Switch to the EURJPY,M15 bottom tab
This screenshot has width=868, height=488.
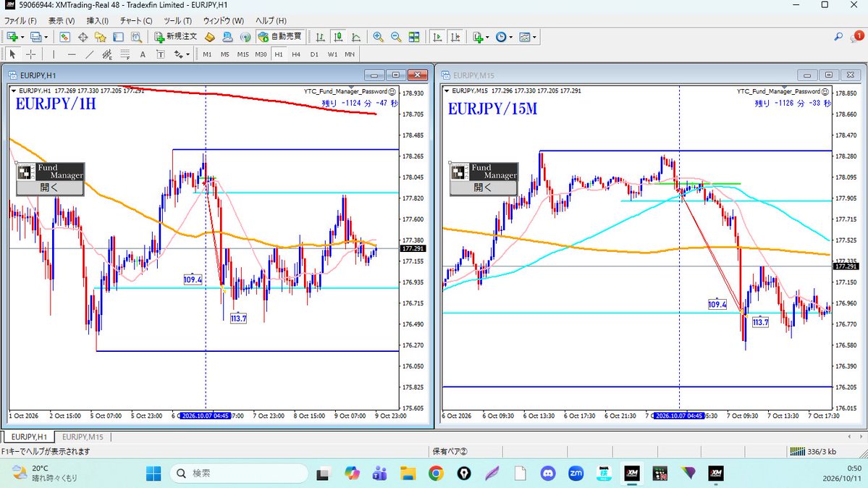coord(83,437)
